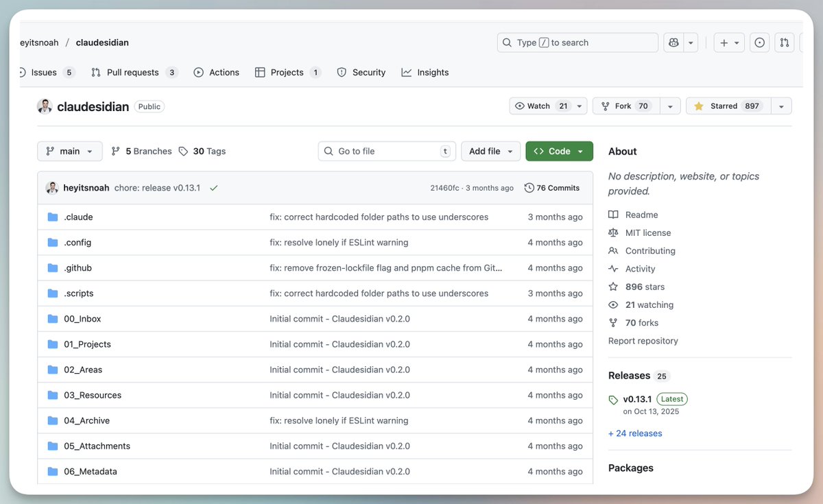Open the Contributing link
Viewport: 823px width, 504px height.
(x=643, y=251)
